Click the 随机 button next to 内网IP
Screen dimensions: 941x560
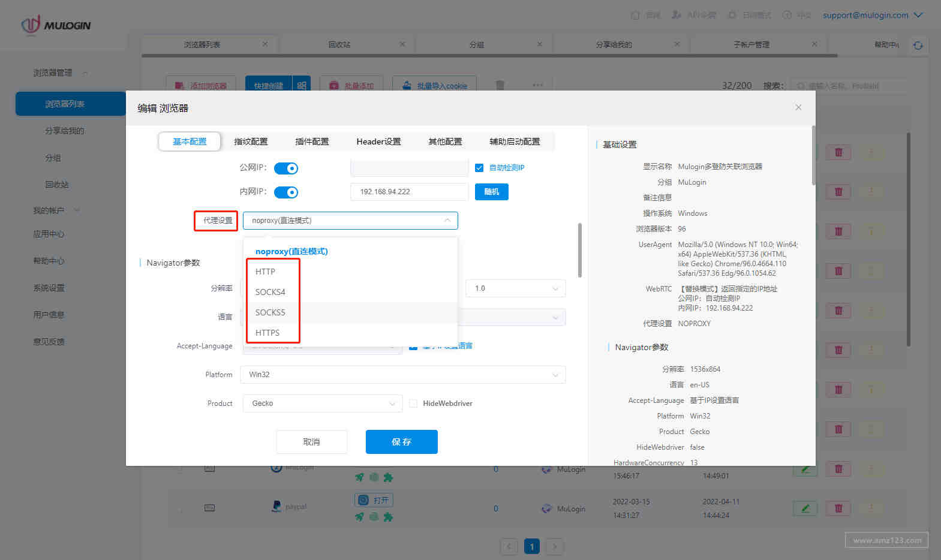click(492, 192)
